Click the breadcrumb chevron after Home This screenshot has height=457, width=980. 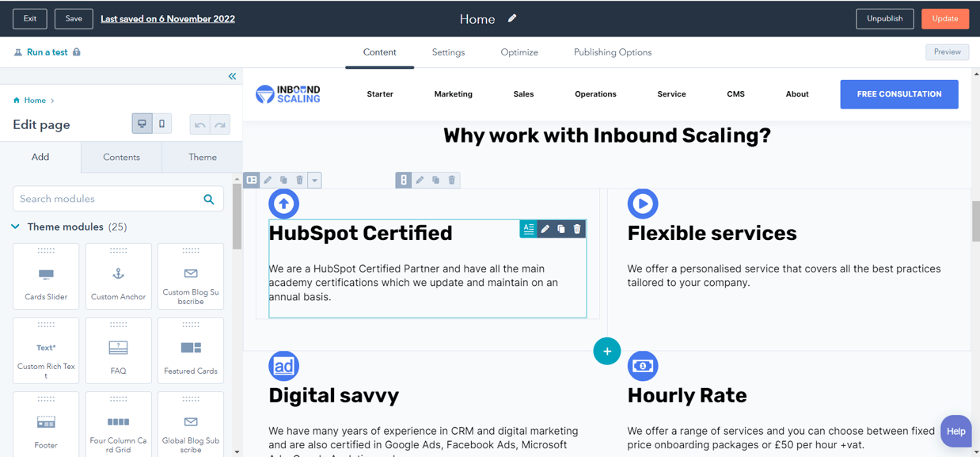53,101
